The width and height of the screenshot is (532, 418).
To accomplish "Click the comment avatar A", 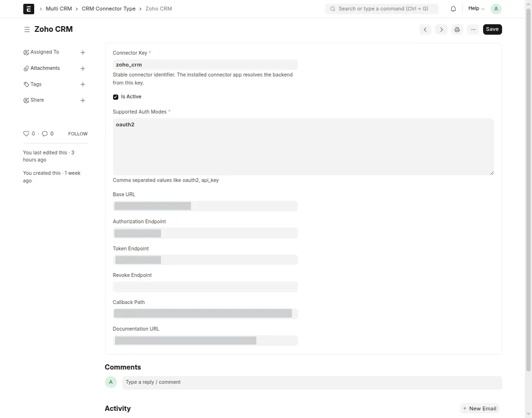I will click(111, 382).
